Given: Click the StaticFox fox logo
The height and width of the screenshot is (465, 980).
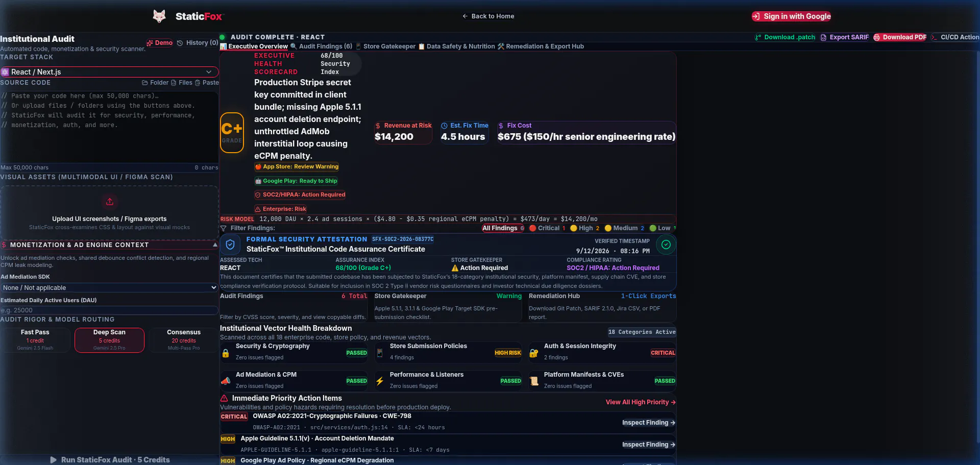Looking at the screenshot, I should [159, 16].
